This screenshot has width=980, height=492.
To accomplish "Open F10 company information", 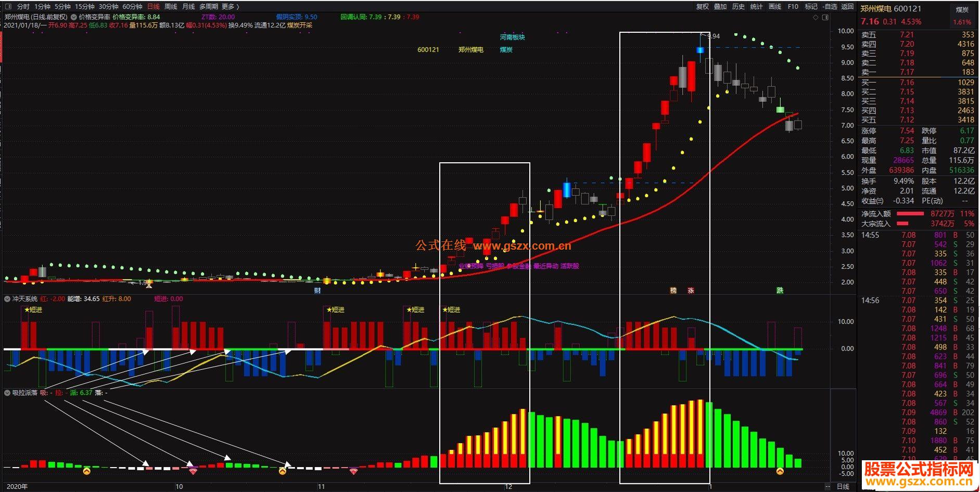I will pos(793,7).
